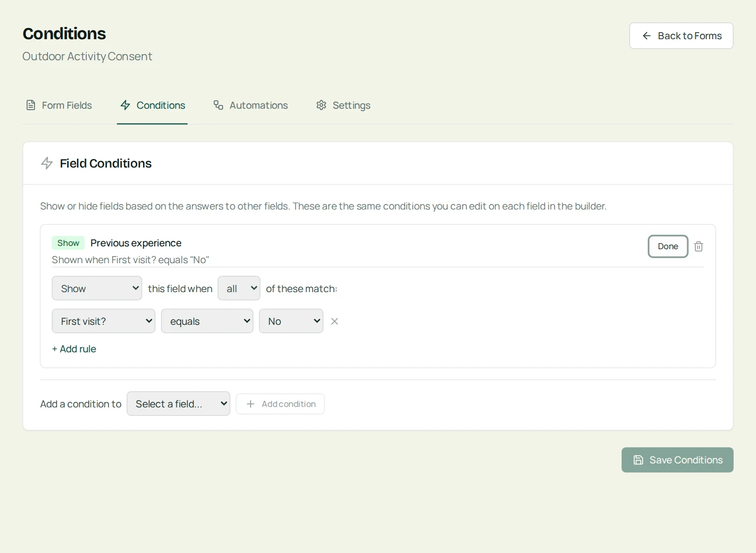Change the equals operator dropdown
This screenshot has width=756, height=553.
point(207,321)
